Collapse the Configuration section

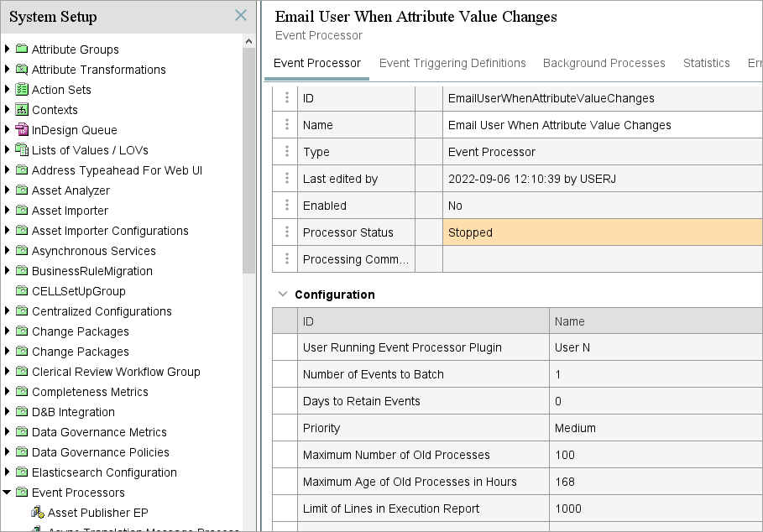click(x=281, y=295)
